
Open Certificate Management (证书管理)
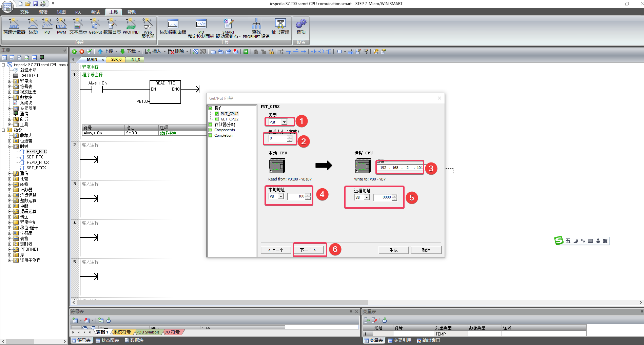pyautogui.click(x=280, y=26)
